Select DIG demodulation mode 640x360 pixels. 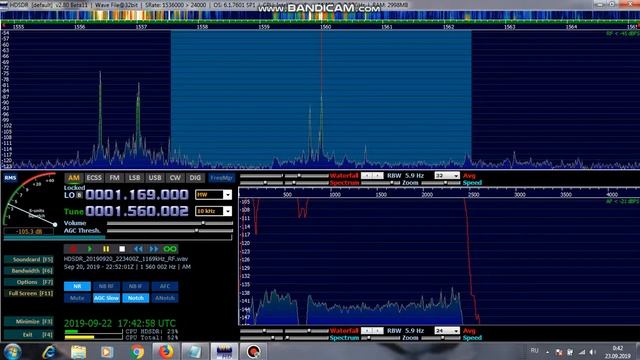[x=195, y=178]
